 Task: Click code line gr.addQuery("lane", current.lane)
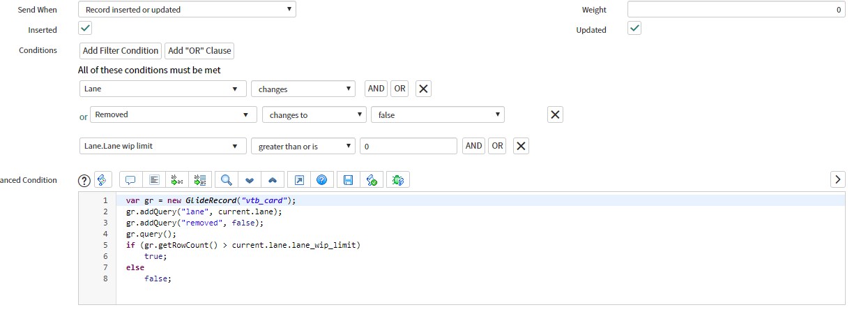[x=204, y=211]
